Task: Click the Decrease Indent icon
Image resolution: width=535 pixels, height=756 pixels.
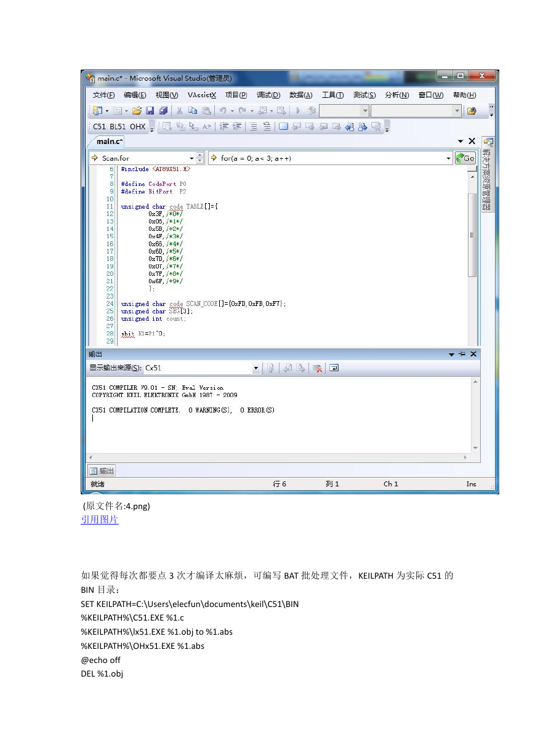Action: click(x=223, y=127)
